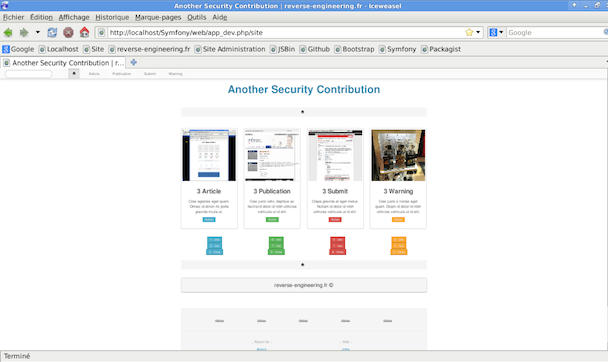Click the 3 Article card title

coord(209,191)
